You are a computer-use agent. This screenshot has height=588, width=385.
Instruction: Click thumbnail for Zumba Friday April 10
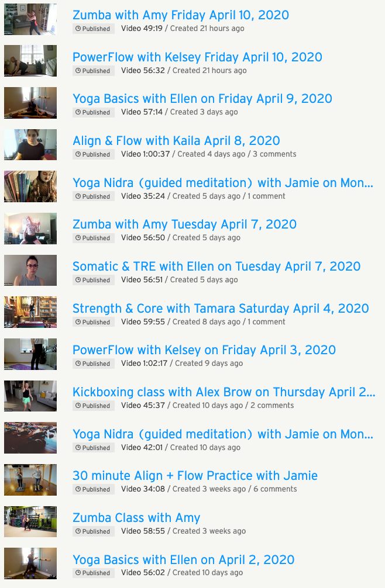30,19
